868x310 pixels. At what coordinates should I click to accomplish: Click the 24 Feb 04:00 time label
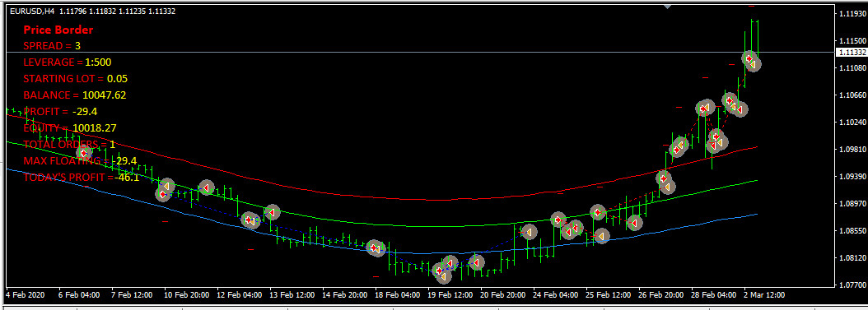click(556, 295)
